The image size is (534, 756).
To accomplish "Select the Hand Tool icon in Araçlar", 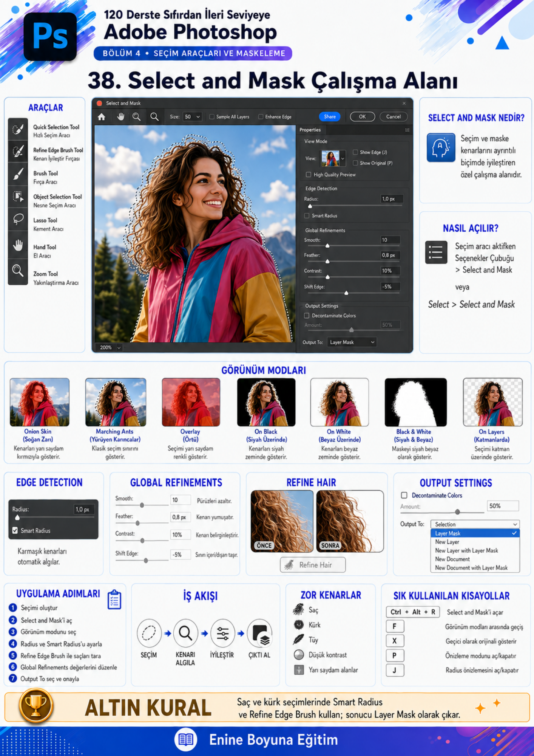I will coord(18,246).
